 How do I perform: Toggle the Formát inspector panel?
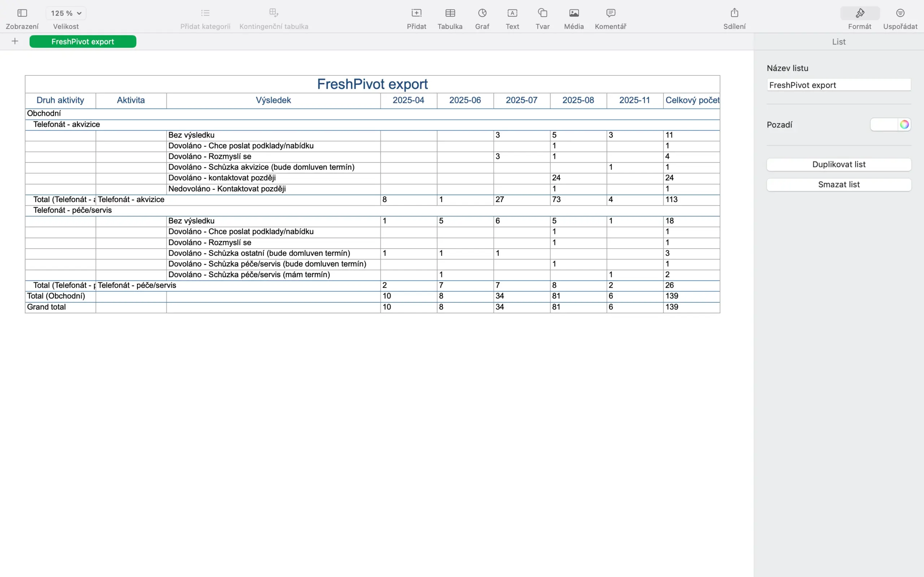(x=859, y=13)
